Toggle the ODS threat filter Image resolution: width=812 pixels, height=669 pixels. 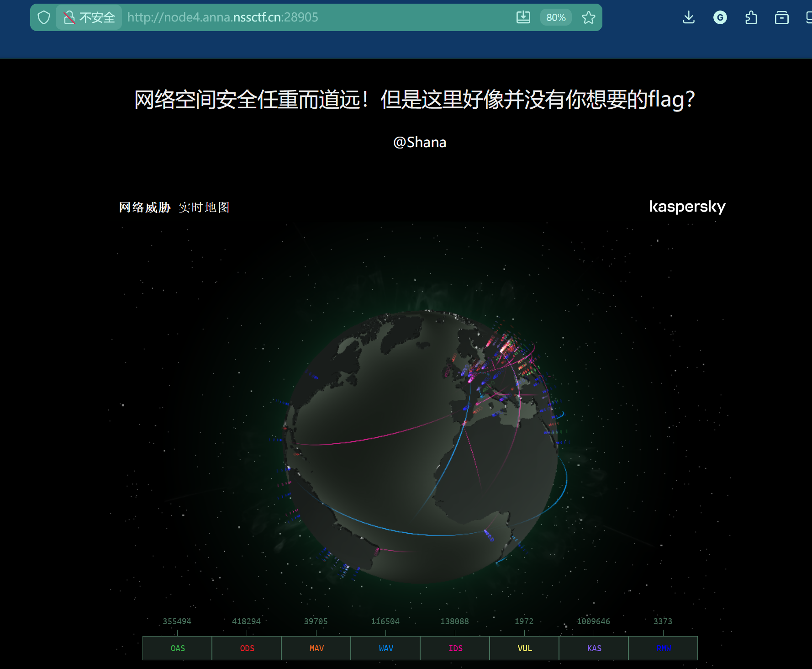point(247,648)
